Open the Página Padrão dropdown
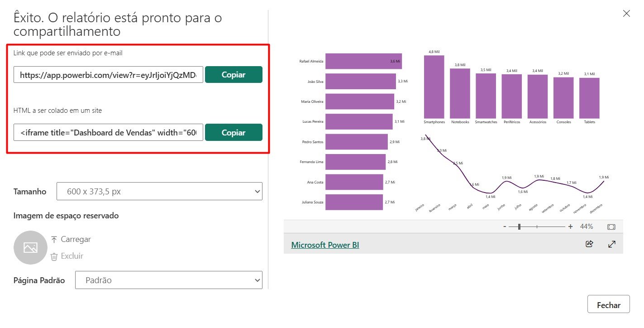Viewport: 644px width, 328px height. pos(168,280)
